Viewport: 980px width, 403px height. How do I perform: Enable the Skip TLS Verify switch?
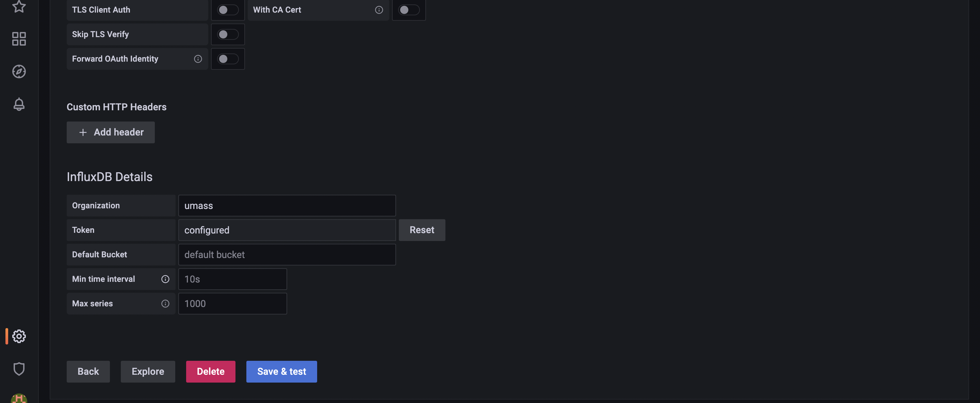[228, 34]
